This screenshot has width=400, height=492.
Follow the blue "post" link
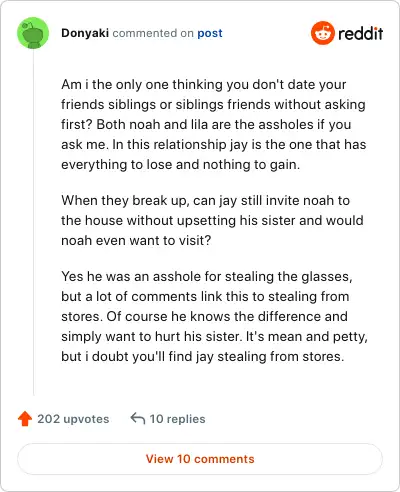(210, 33)
